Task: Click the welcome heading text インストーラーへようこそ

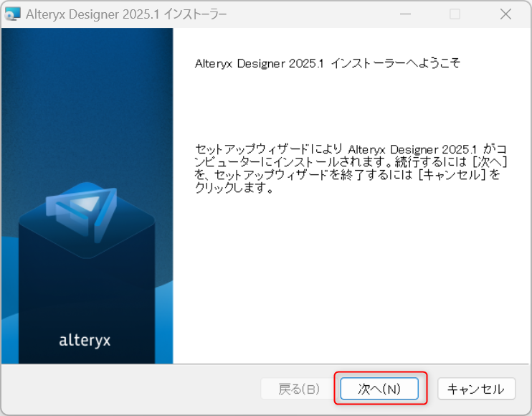Action: (x=395, y=63)
